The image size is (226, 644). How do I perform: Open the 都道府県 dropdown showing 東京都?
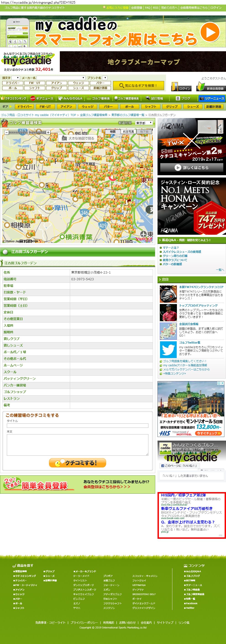pos(144,123)
